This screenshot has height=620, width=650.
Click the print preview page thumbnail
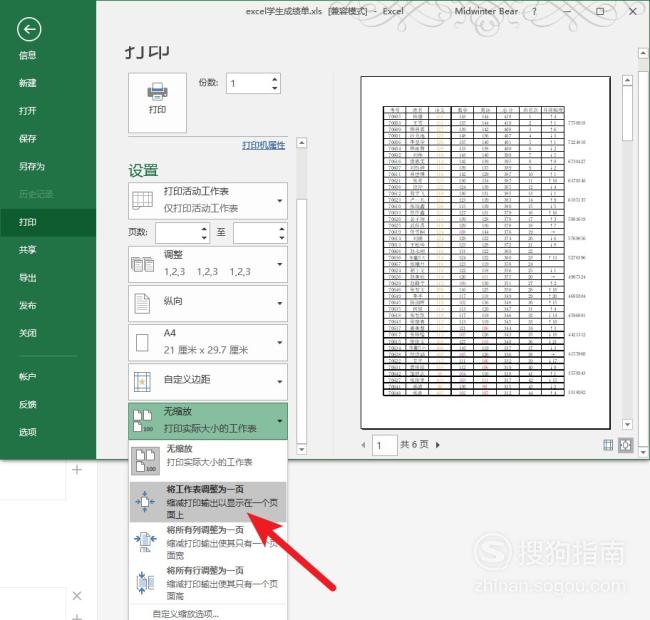pos(485,252)
